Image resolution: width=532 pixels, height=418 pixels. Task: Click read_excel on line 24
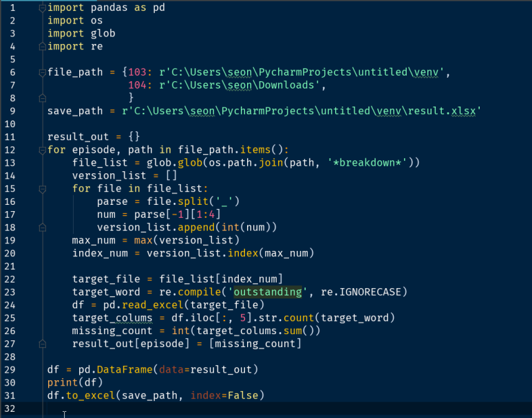click(x=153, y=305)
